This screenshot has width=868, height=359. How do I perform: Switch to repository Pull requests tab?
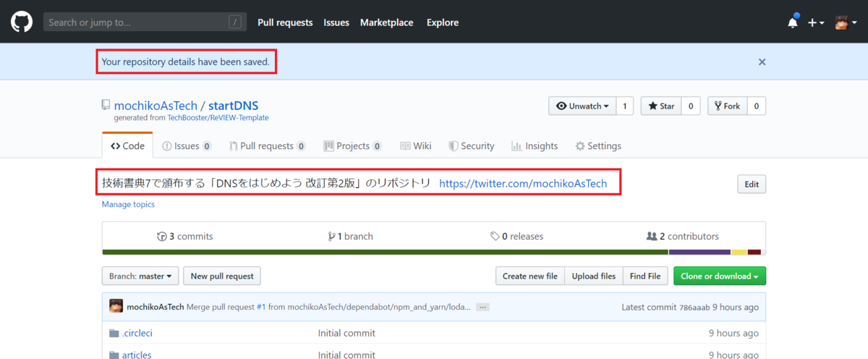[267, 145]
